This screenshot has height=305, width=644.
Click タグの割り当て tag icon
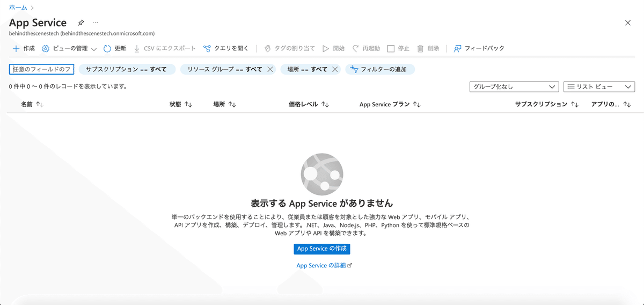click(268, 48)
